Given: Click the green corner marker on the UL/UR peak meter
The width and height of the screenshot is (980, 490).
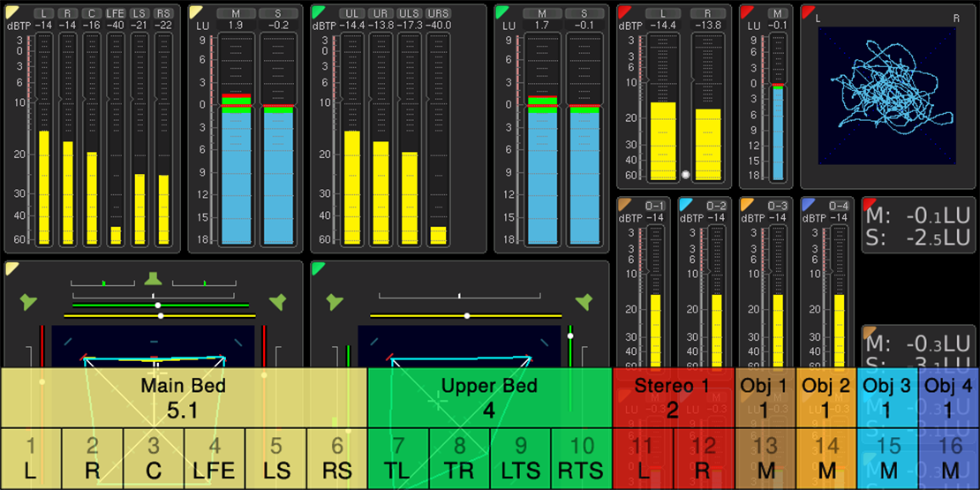Looking at the screenshot, I should click(317, 11).
